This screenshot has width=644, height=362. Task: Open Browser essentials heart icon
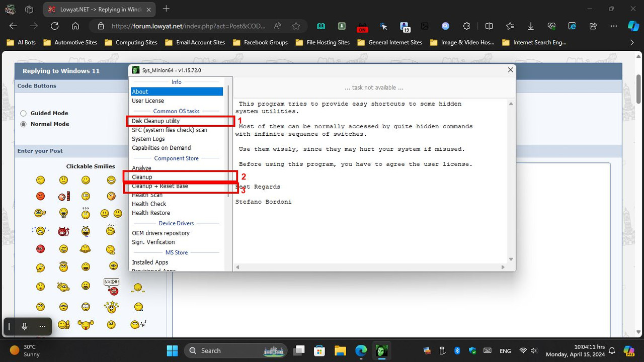(552, 26)
